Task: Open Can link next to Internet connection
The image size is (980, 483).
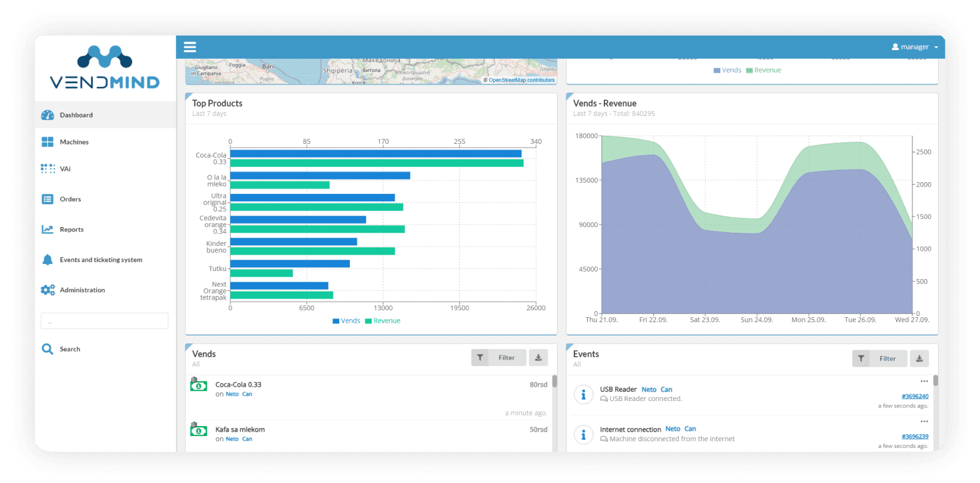Action: pyautogui.click(x=690, y=429)
